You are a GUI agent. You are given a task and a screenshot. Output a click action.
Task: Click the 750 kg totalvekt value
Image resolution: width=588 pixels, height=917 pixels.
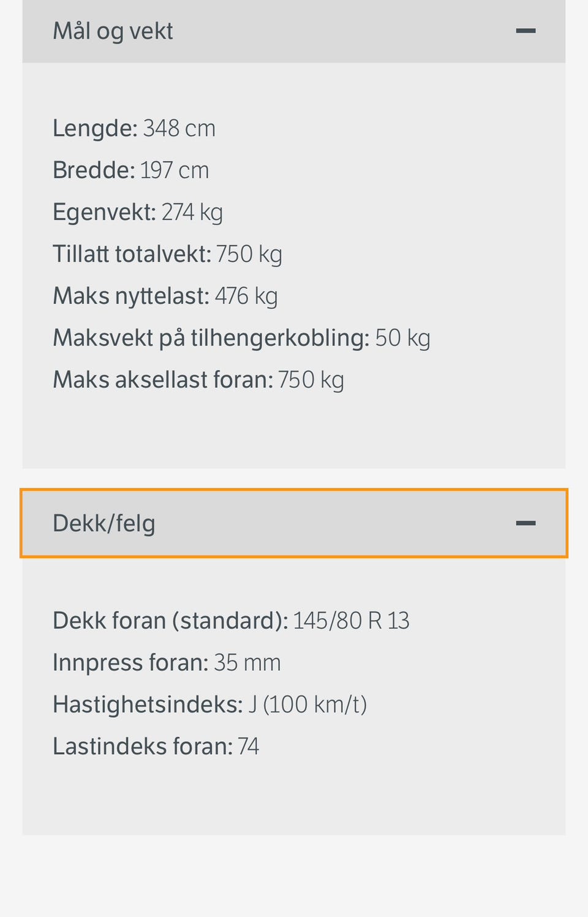point(249,254)
